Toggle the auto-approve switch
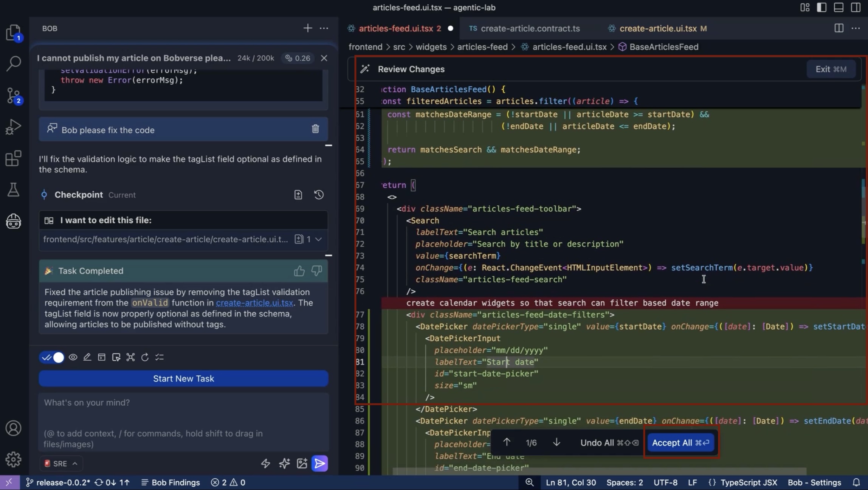The image size is (868, 490). pyautogui.click(x=53, y=357)
